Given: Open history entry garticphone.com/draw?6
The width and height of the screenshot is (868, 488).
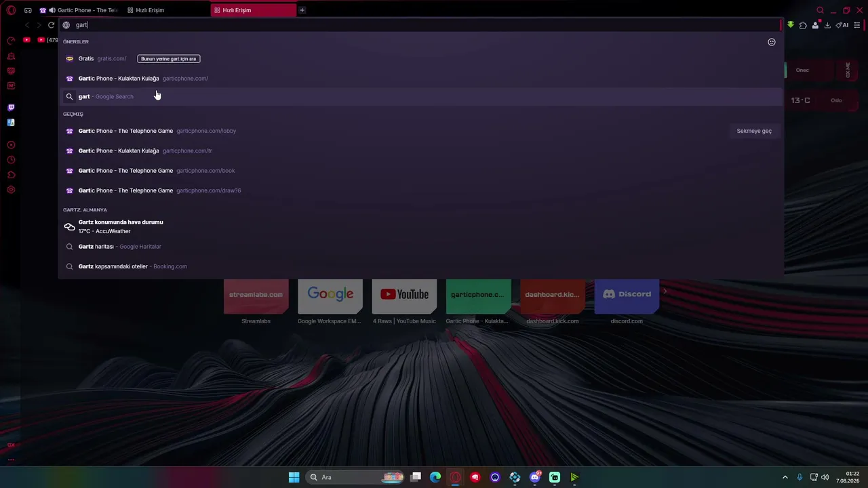Looking at the screenshot, I should (420, 190).
